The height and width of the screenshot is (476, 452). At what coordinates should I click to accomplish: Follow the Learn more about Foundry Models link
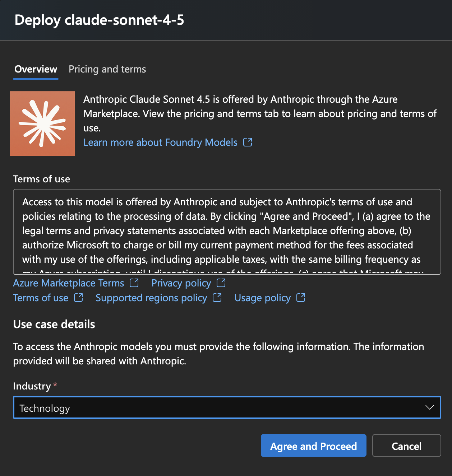(160, 143)
